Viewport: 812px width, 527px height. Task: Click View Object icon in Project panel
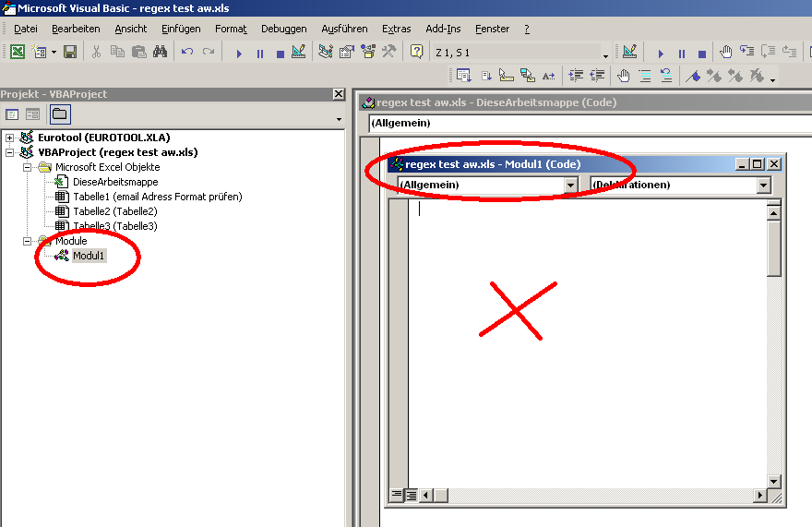tap(32, 114)
